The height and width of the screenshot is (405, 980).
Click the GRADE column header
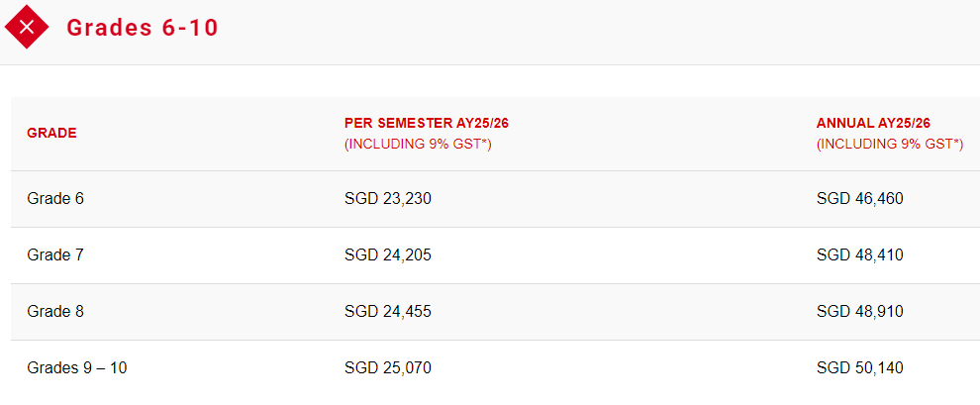51,133
